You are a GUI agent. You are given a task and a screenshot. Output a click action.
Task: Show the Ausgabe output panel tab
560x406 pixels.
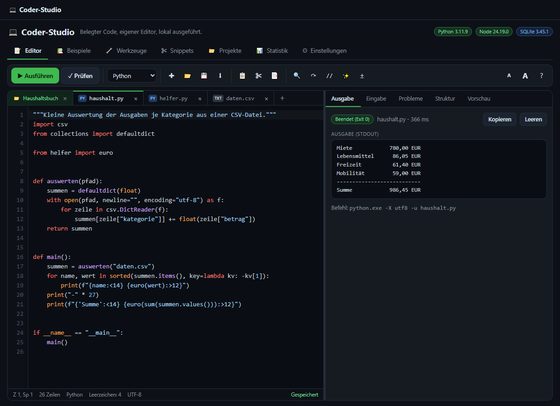coord(342,99)
